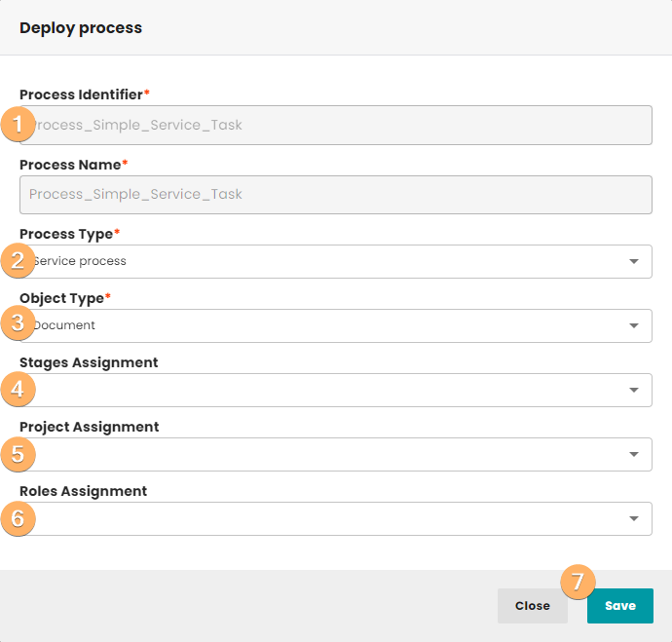Click the Process Identifier text field
The image size is (672, 642).
[x=336, y=125]
